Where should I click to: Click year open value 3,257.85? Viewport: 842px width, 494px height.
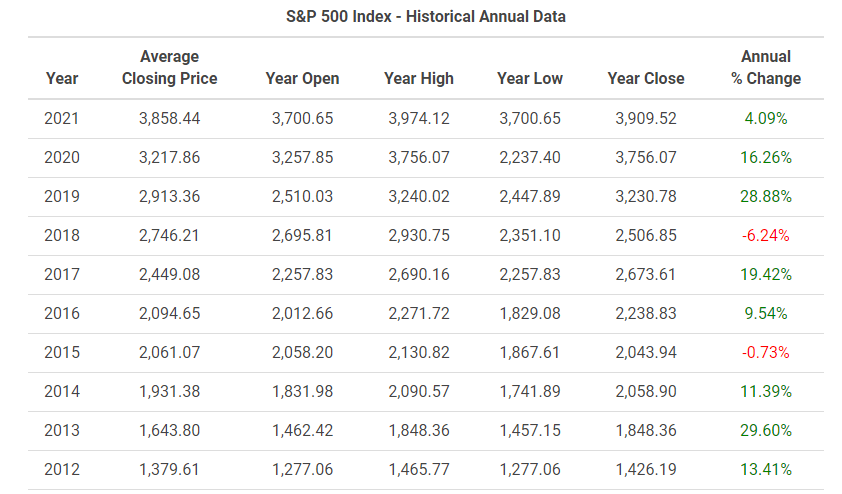(x=302, y=157)
